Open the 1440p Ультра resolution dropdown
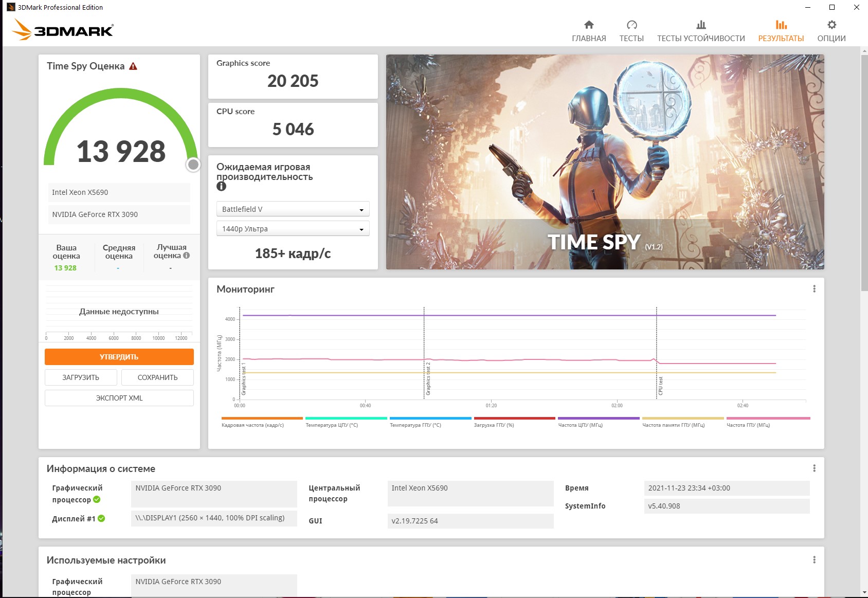 point(293,229)
